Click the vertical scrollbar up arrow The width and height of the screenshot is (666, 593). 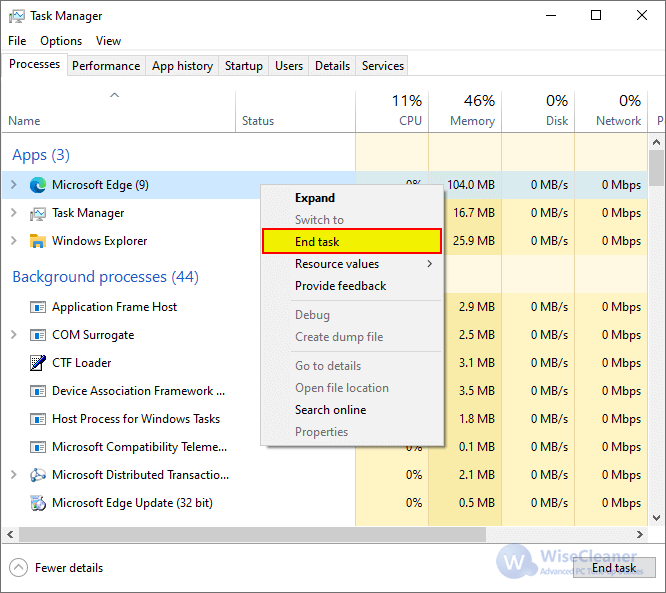pyautogui.click(x=657, y=142)
